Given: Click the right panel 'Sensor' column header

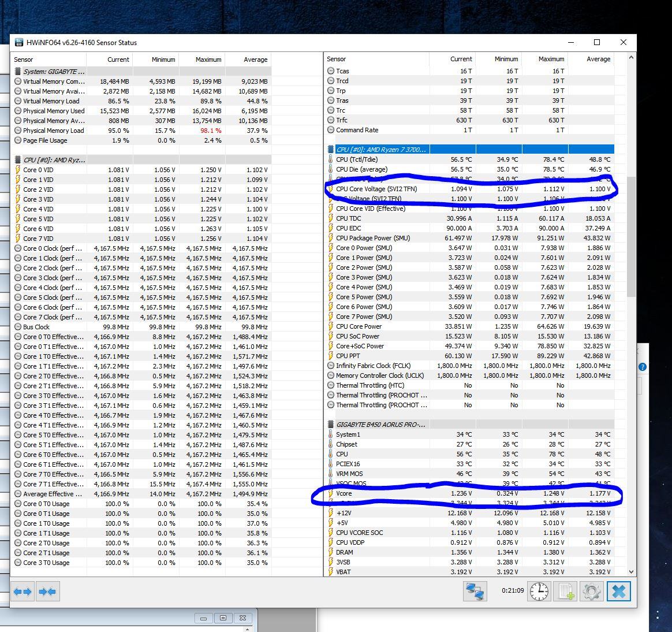Looking at the screenshot, I should (x=377, y=59).
